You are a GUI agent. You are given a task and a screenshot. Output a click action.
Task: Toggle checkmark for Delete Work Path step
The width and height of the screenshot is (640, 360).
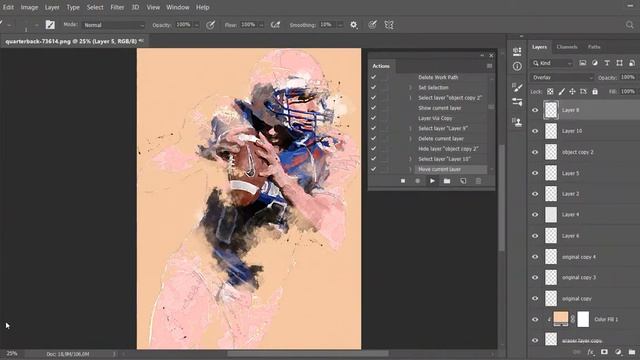point(373,77)
